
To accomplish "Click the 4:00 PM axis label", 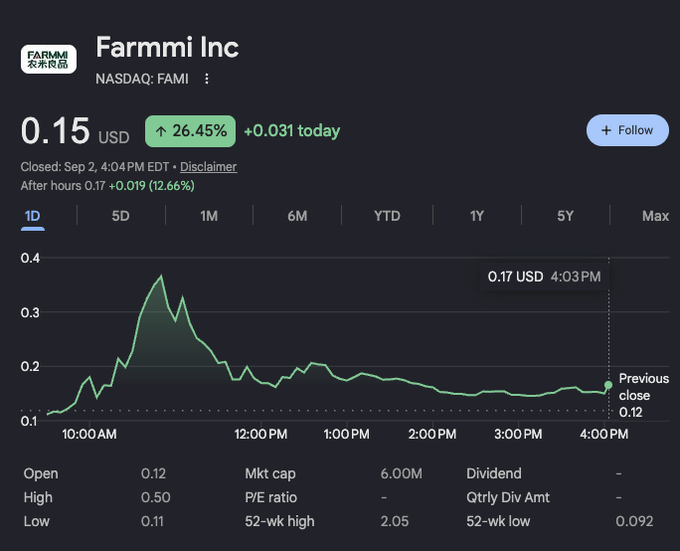I will 604,434.
